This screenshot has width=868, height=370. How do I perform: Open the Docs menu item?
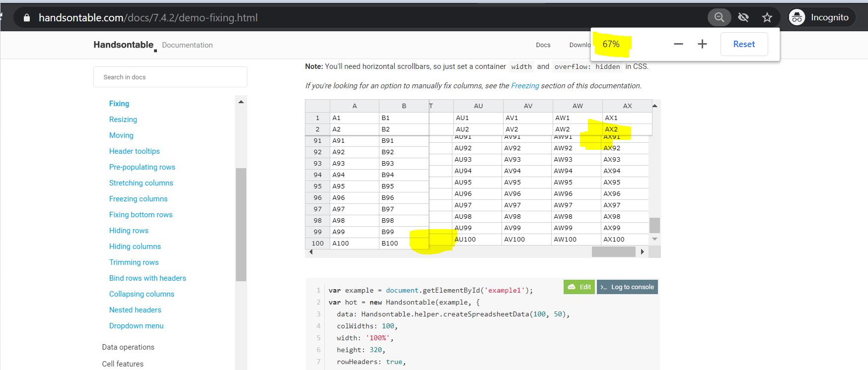click(x=543, y=45)
